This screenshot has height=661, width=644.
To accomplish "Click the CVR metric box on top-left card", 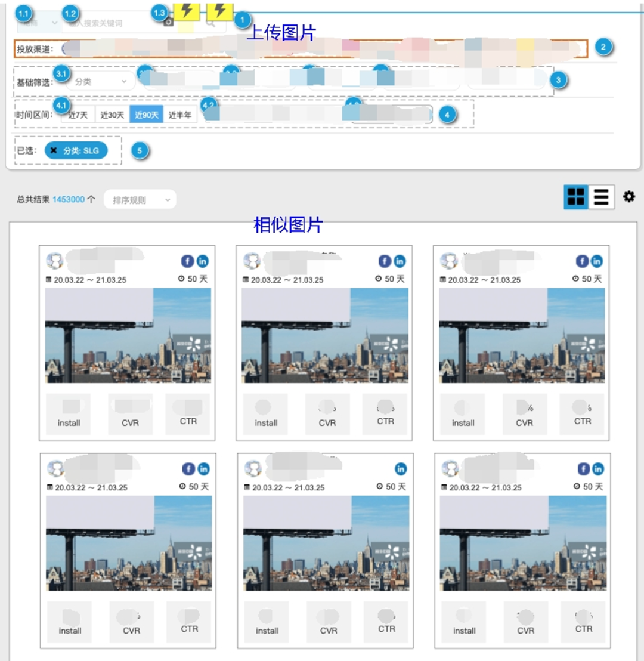I will 130,414.
